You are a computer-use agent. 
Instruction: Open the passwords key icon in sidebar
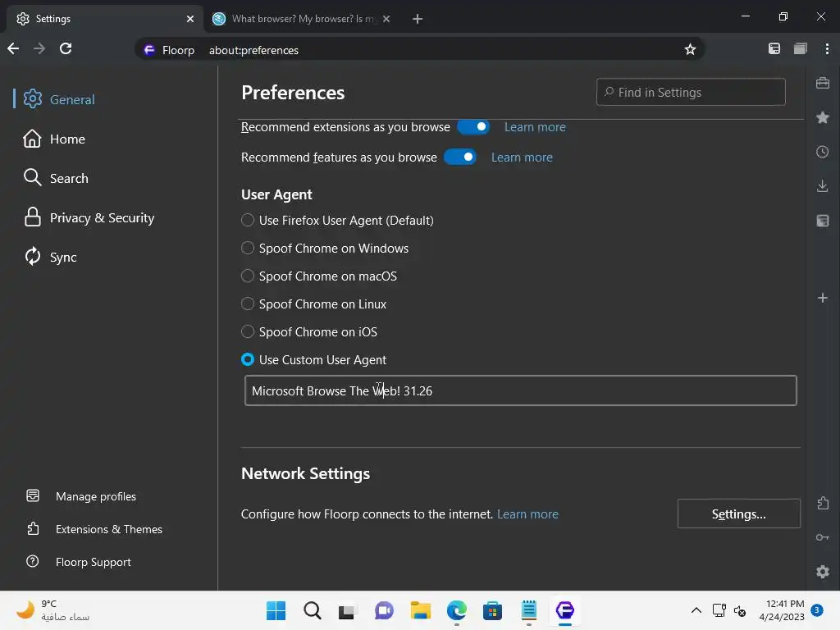(822, 537)
